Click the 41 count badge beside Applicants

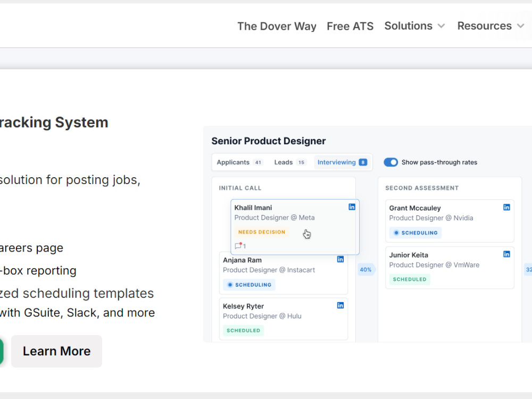click(x=258, y=162)
